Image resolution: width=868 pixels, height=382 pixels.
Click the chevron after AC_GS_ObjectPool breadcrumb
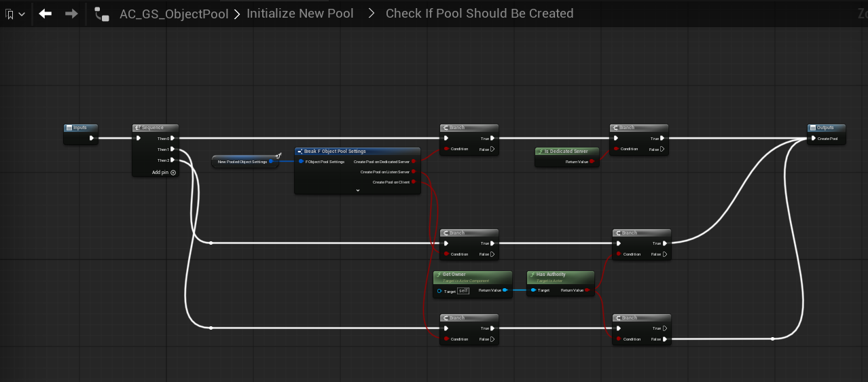(237, 14)
